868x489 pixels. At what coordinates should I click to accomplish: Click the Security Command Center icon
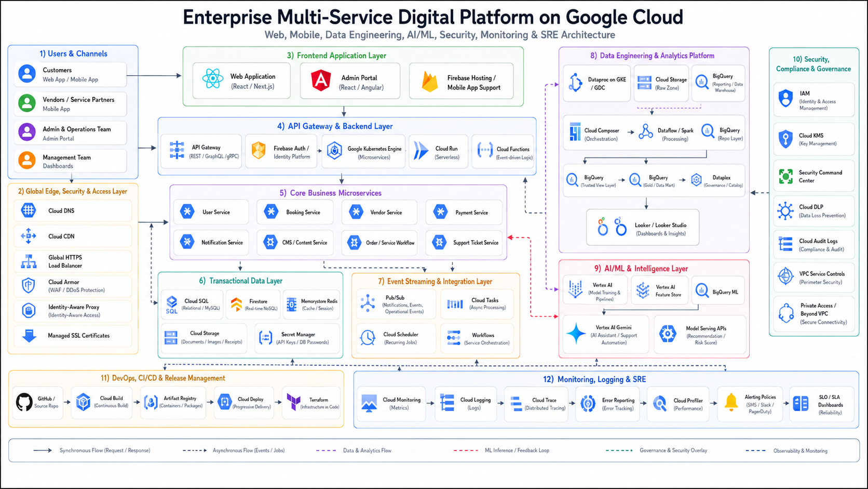coord(786,176)
